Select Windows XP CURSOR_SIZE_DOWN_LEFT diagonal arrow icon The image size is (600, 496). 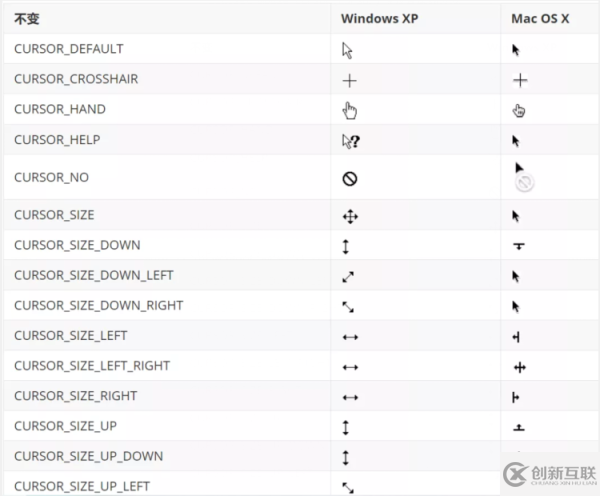coord(348,277)
